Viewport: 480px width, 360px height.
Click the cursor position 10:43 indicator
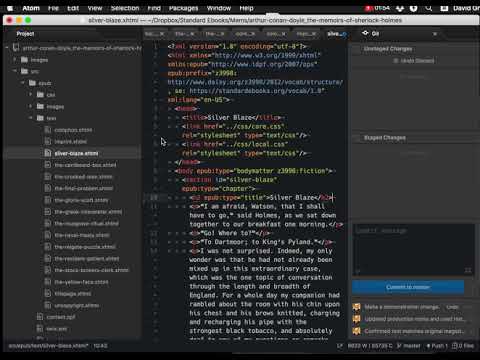100,346
